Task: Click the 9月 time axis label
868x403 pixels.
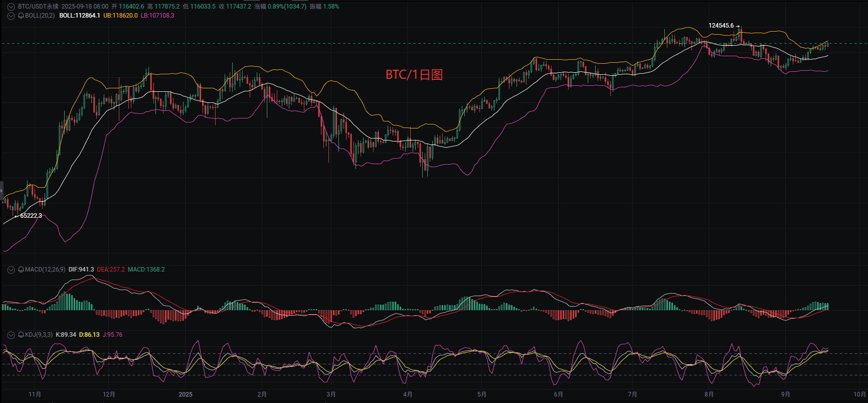Action: 786,394
